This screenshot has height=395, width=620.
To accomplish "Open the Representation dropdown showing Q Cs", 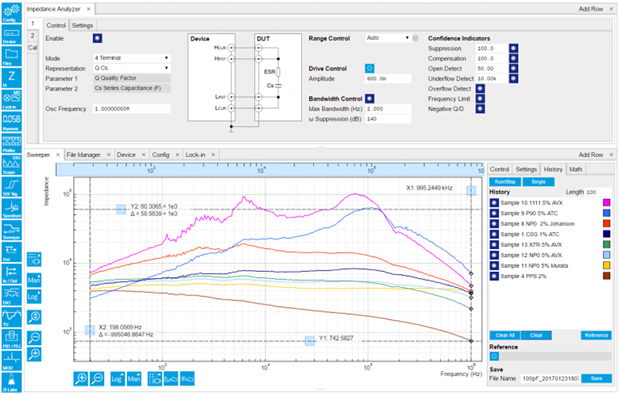I will click(132, 68).
